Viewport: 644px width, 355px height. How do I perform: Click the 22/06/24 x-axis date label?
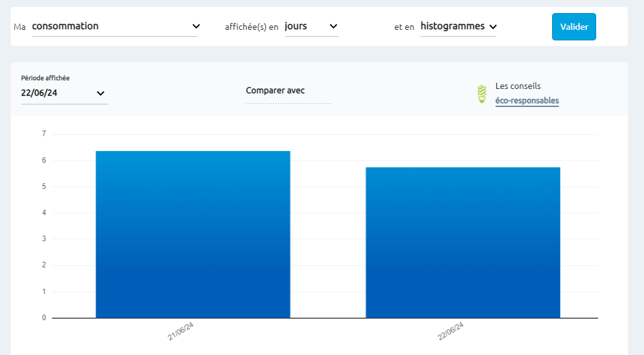point(451,331)
